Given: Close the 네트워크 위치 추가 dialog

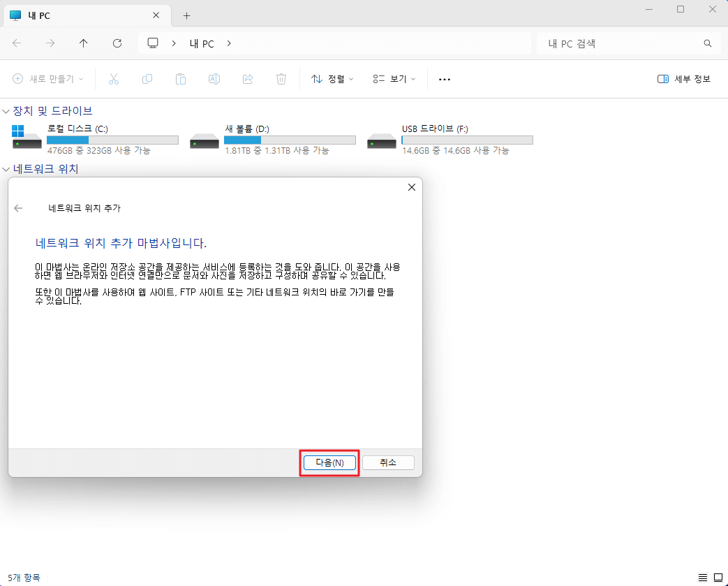Looking at the screenshot, I should click(x=411, y=187).
